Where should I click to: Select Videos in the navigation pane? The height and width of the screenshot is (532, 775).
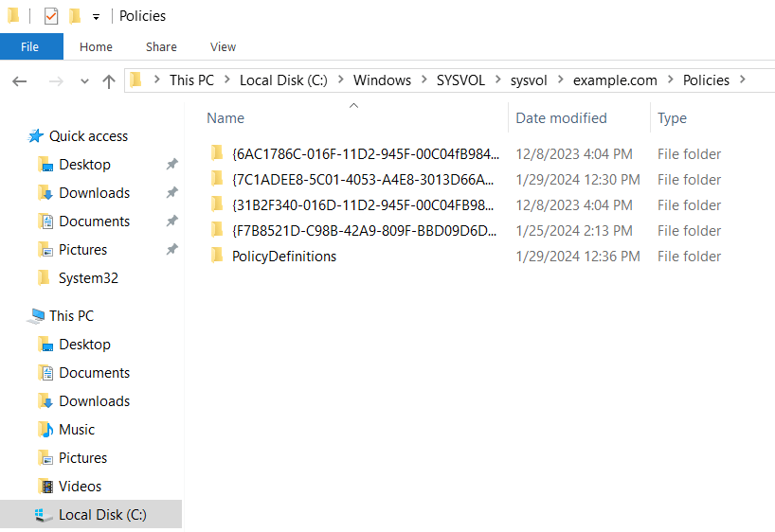[80, 487]
